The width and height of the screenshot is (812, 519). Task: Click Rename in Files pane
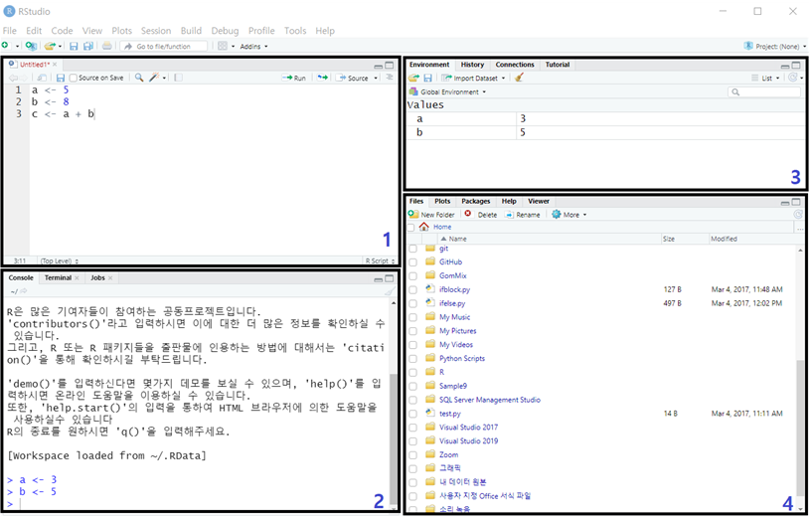click(x=523, y=215)
